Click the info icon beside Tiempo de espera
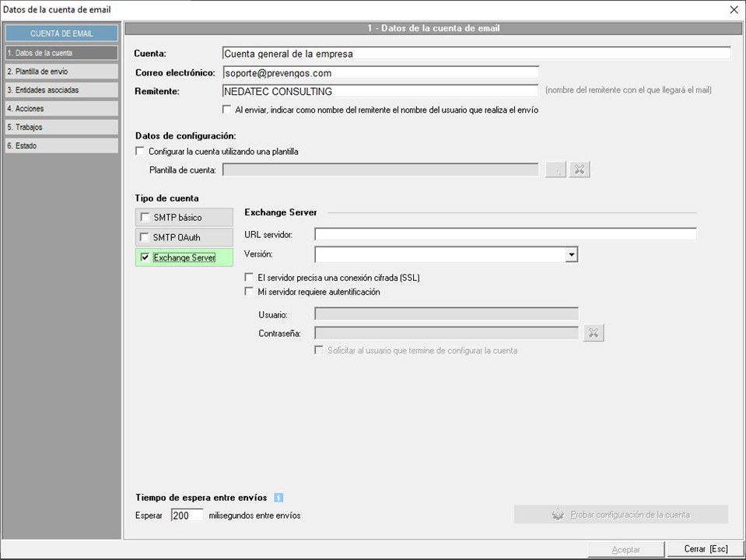Image resolution: width=746 pixels, height=560 pixels. coord(278,498)
